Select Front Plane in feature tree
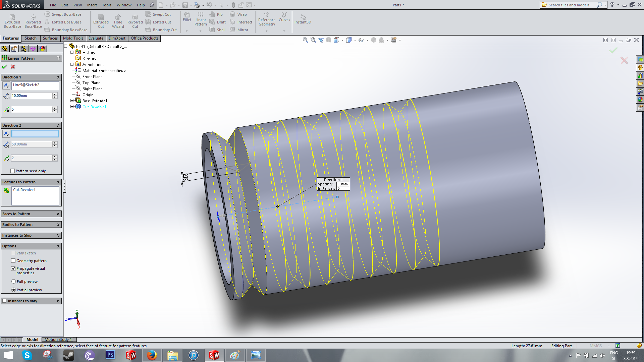 point(92,77)
